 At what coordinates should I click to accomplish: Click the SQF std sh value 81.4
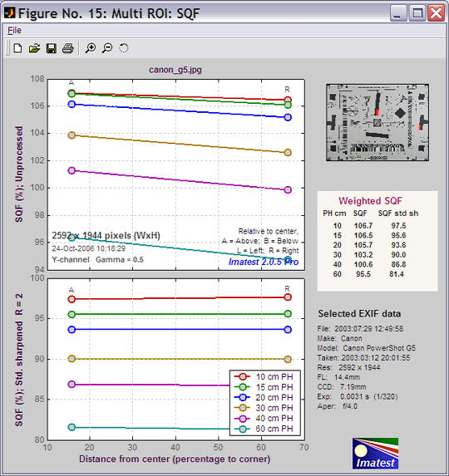397,274
